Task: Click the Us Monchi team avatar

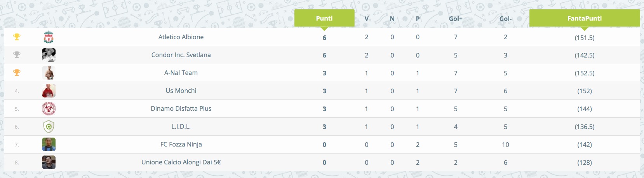Action: (x=49, y=91)
